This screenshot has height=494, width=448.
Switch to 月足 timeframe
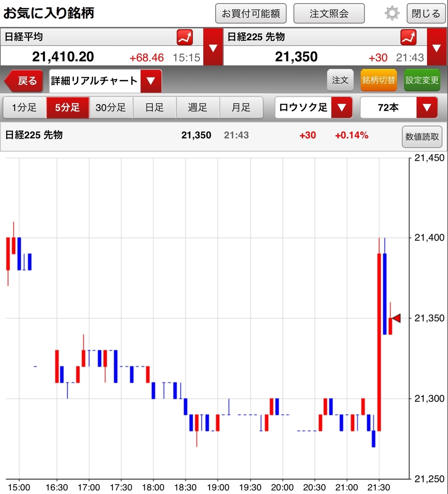point(241,108)
